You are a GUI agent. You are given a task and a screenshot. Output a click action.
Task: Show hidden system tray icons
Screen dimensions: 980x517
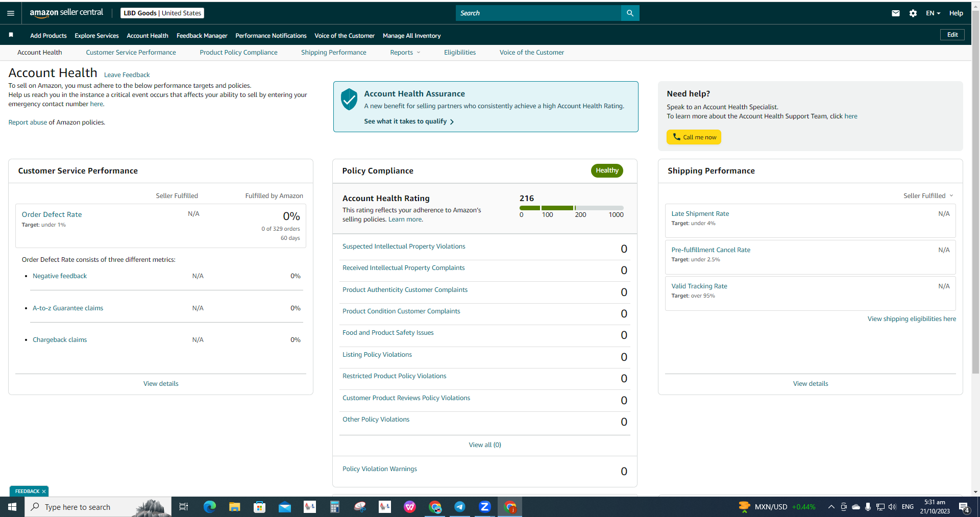tap(831, 507)
